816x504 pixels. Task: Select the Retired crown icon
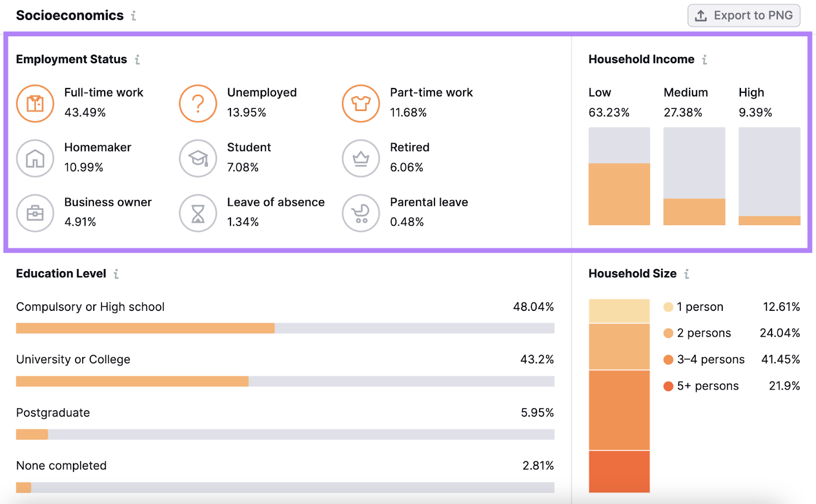(x=361, y=158)
